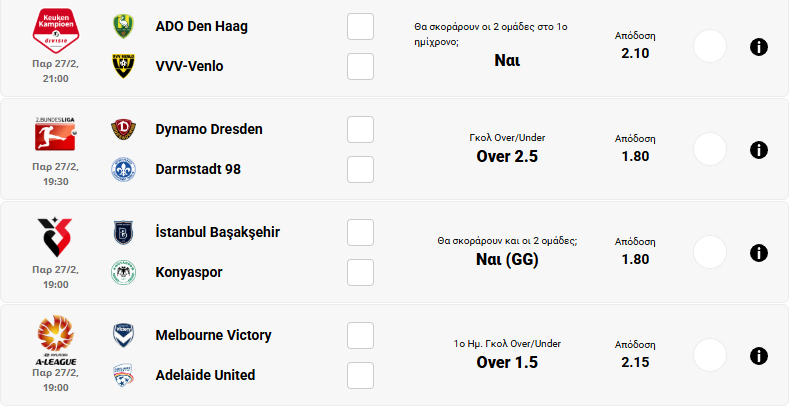Image resolution: width=792 pixels, height=410 pixels.
Task: Select the round button for odds 2.15
Action: (x=709, y=355)
